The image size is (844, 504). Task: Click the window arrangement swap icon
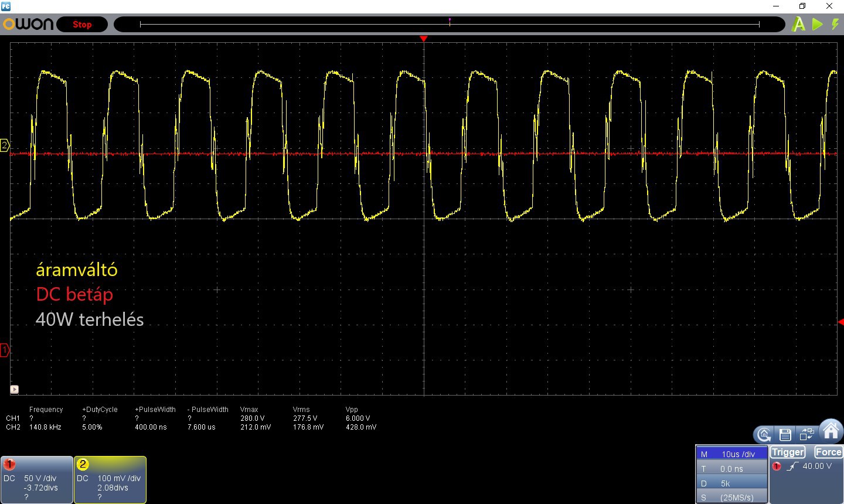[x=807, y=434]
